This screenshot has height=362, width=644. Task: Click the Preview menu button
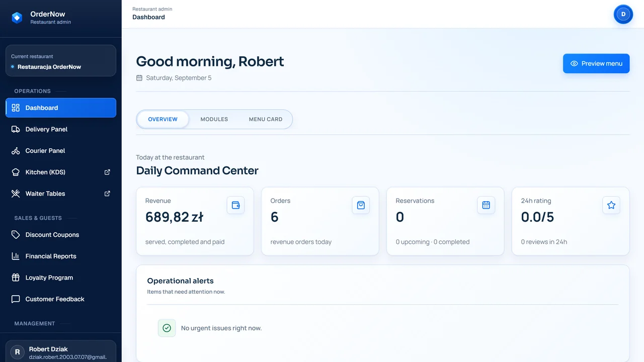(596, 63)
